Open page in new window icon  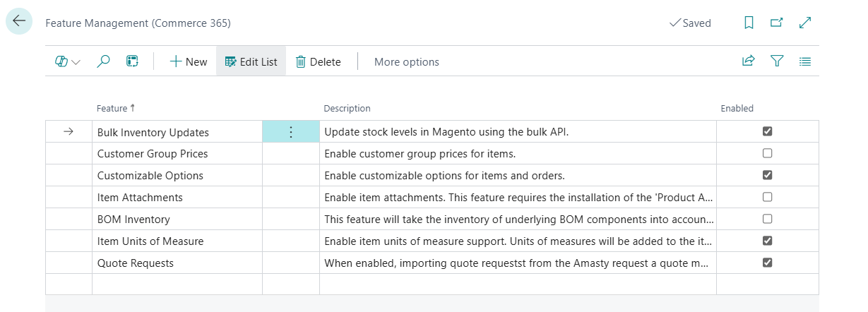coord(777,23)
